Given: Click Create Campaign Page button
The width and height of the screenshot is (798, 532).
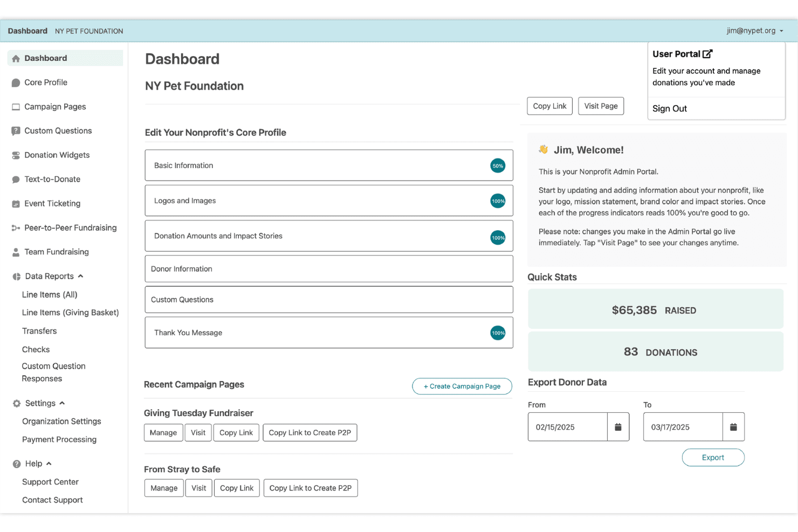Looking at the screenshot, I should (x=462, y=386).
